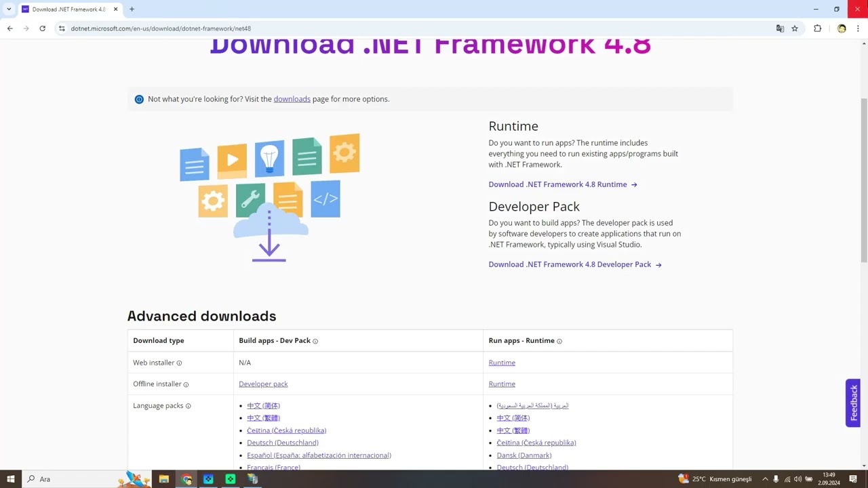Open the site information icon in address bar
Viewport: 868px width, 488px height.
point(62,28)
